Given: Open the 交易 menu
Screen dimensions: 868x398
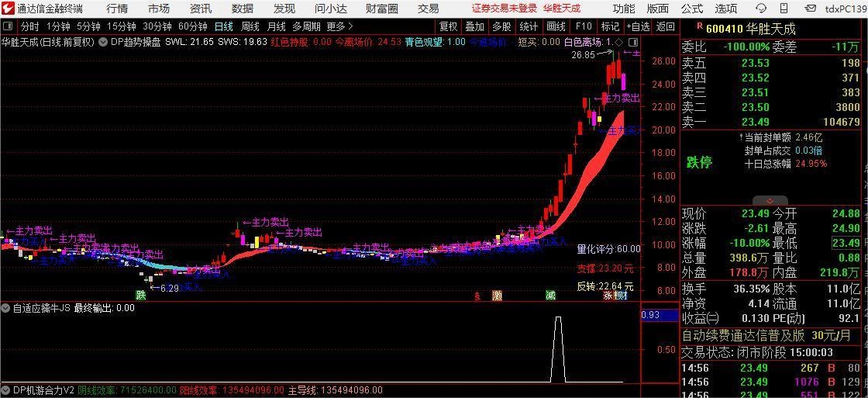Looking at the screenshot, I should 428,9.
